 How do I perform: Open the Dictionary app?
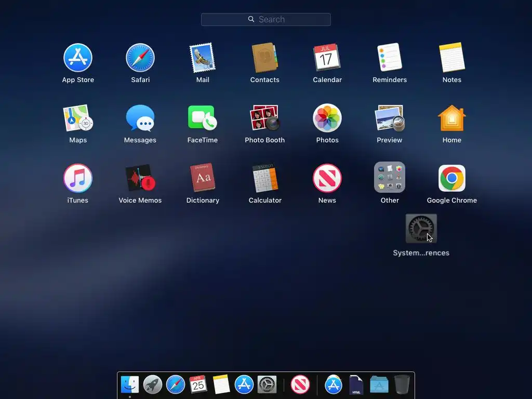coord(203,178)
